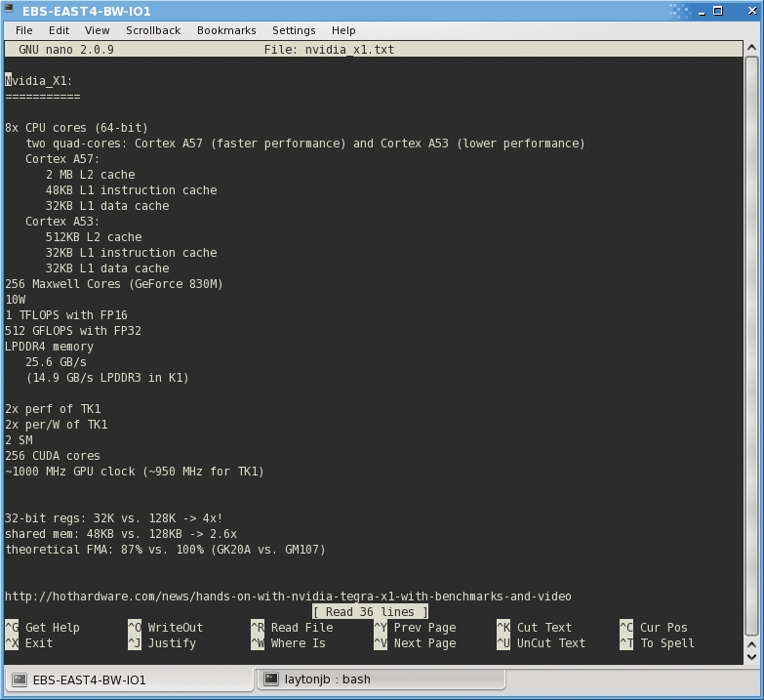The height and width of the screenshot is (700, 764).
Task: Click the 'LPDDR4 memory' line
Action: click(49, 347)
